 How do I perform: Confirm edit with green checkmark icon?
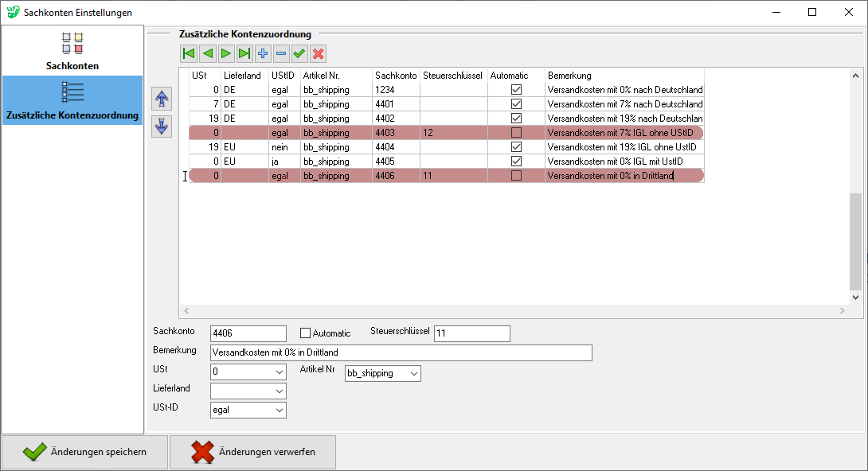299,54
